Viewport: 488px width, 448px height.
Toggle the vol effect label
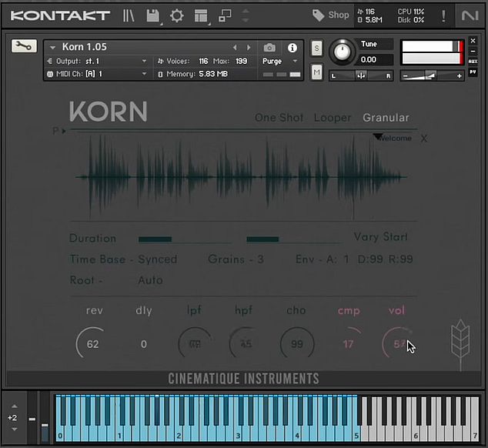coord(396,310)
